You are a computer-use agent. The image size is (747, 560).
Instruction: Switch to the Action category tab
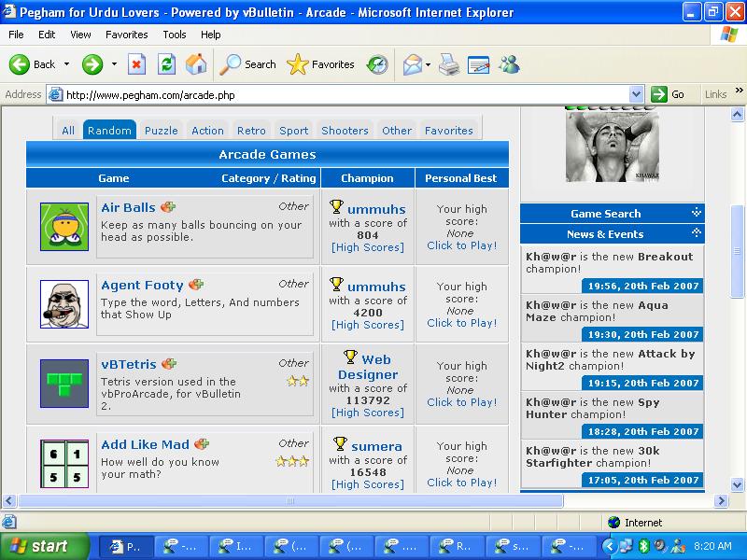(x=207, y=131)
